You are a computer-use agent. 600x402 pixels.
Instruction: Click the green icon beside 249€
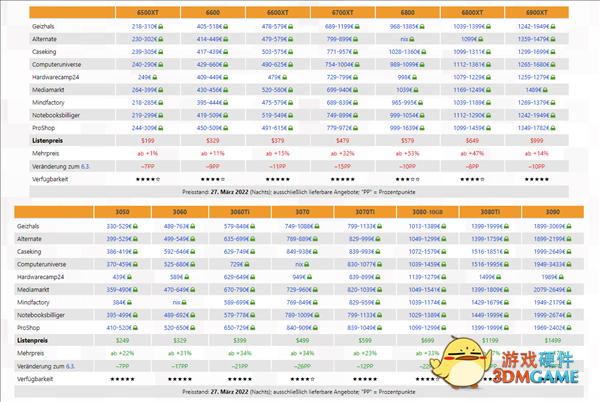click(x=155, y=77)
